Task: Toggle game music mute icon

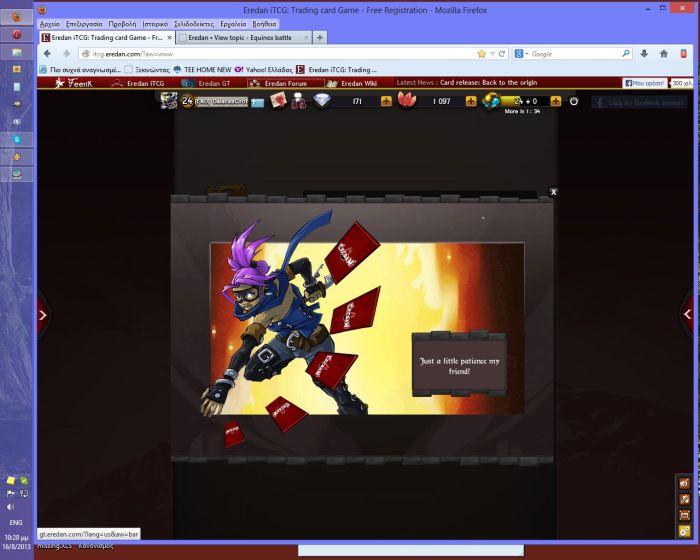Action: (684, 499)
